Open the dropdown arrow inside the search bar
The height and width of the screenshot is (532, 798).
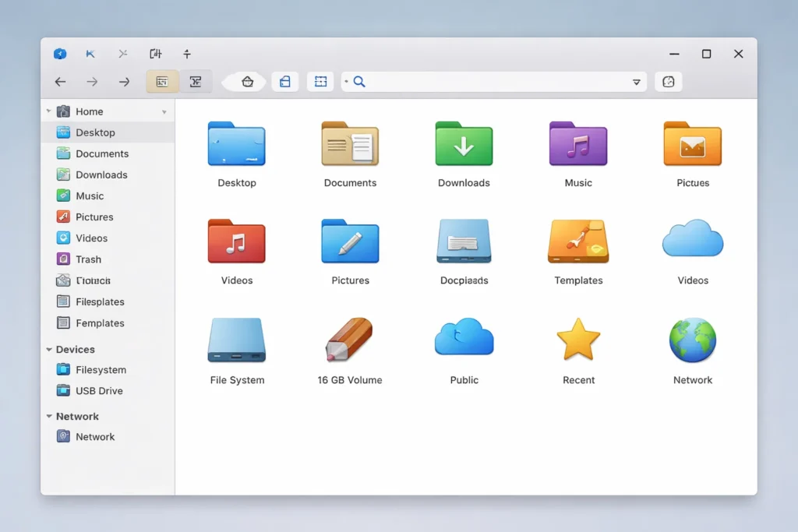click(636, 82)
